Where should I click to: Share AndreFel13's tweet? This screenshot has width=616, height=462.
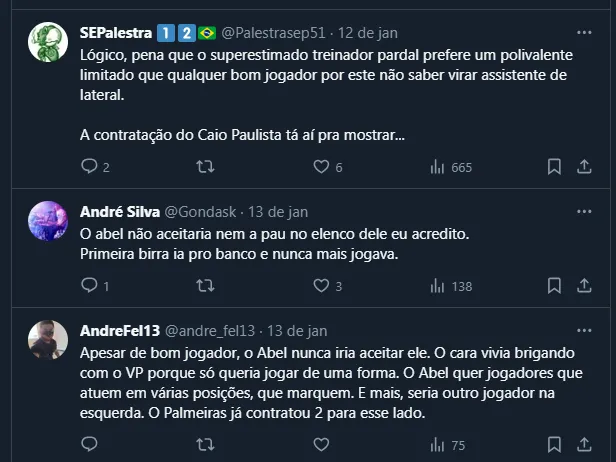coord(584,445)
